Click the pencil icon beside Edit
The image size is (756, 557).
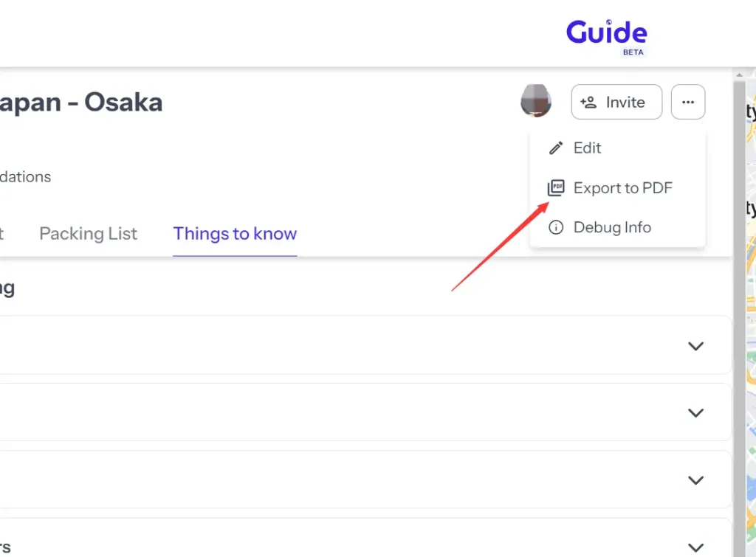[555, 148]
